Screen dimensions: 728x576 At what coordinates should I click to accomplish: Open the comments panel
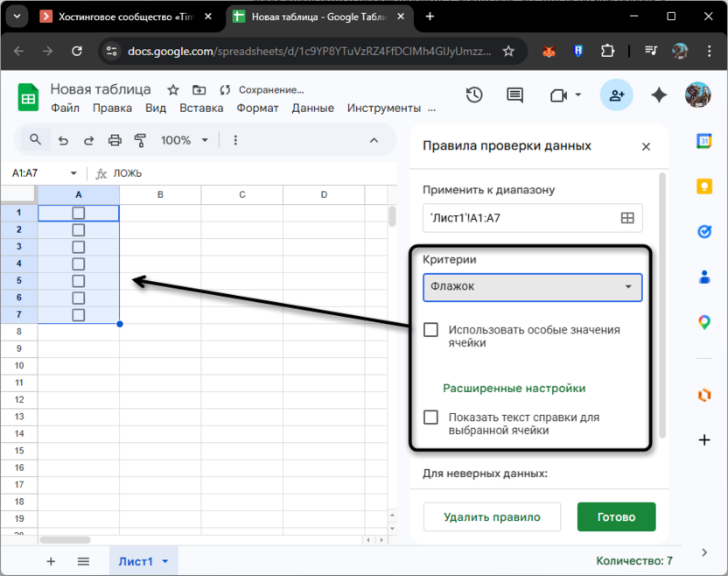pos(514,95)
